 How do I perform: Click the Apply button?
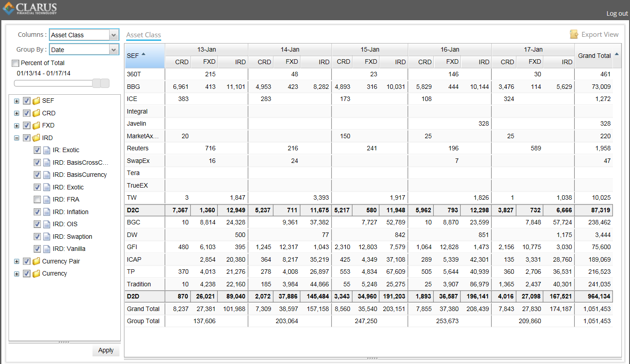[x=106, y=351]
